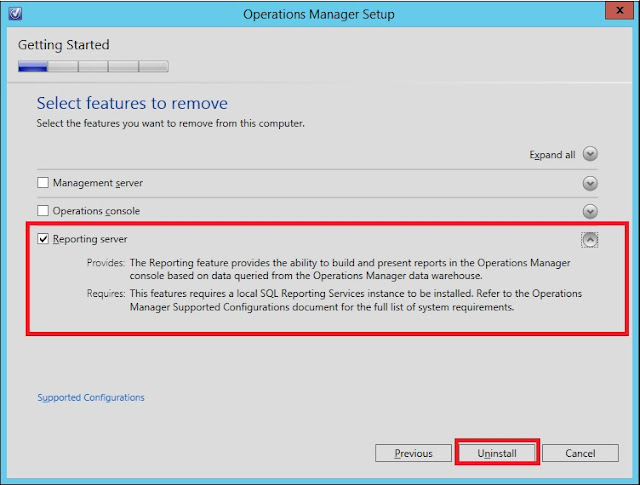Viewport: 640px width, 485px height.
Task: Click the 'Expand all' label
Action: click(552, 155)
